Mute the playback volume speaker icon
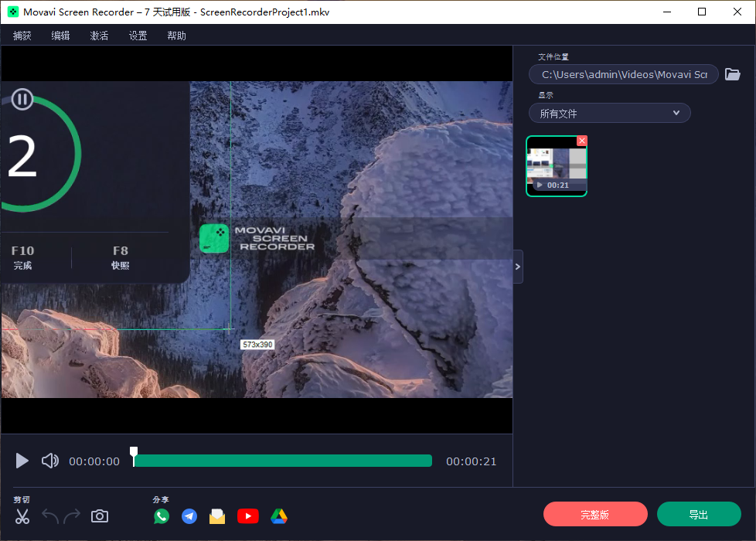 (50, 461)
